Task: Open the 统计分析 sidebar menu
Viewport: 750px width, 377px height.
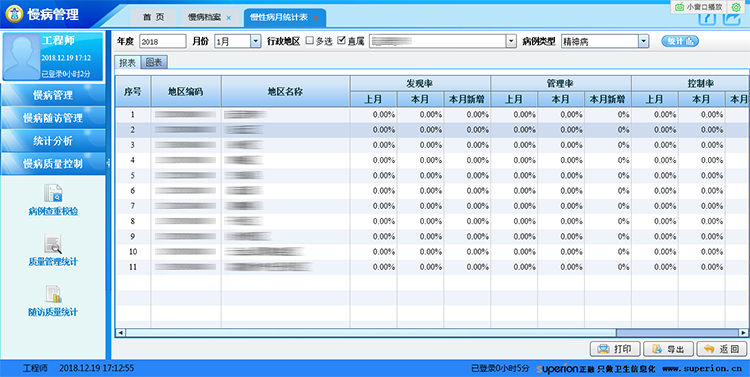Action: [53, 141]
